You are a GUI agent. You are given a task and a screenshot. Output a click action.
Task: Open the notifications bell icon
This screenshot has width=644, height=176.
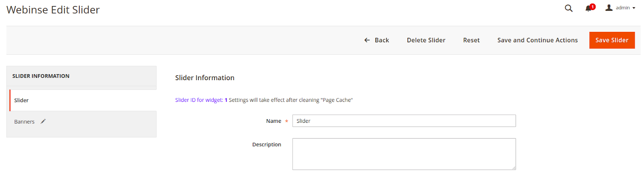[588, 8]
